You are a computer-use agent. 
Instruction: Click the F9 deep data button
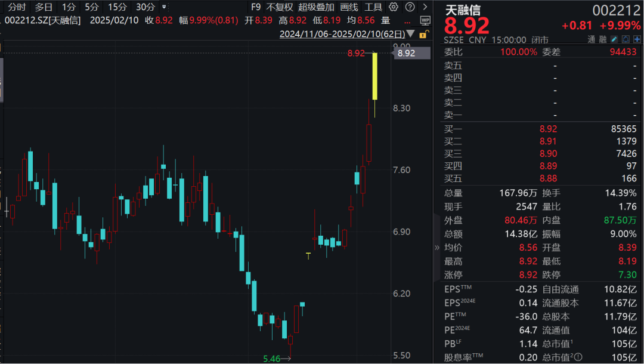(x=256, y=7)
